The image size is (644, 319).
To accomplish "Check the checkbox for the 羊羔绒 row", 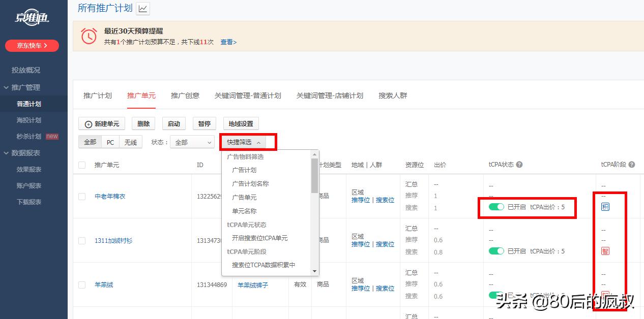I will point(81,284).
